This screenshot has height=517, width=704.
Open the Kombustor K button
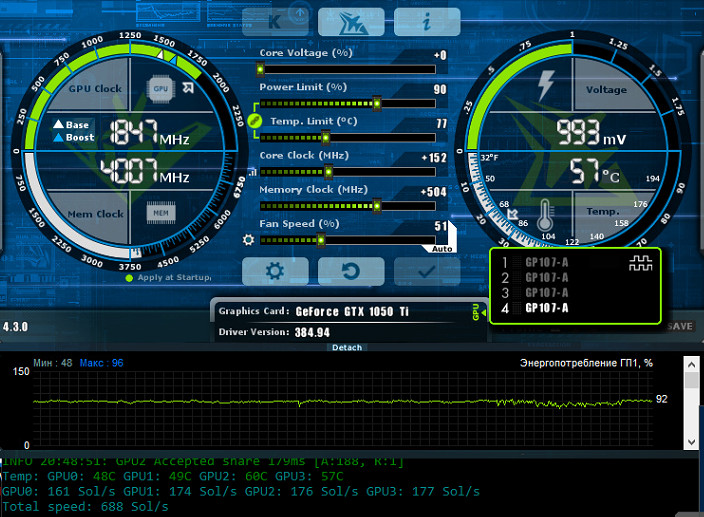click(275, 22)
